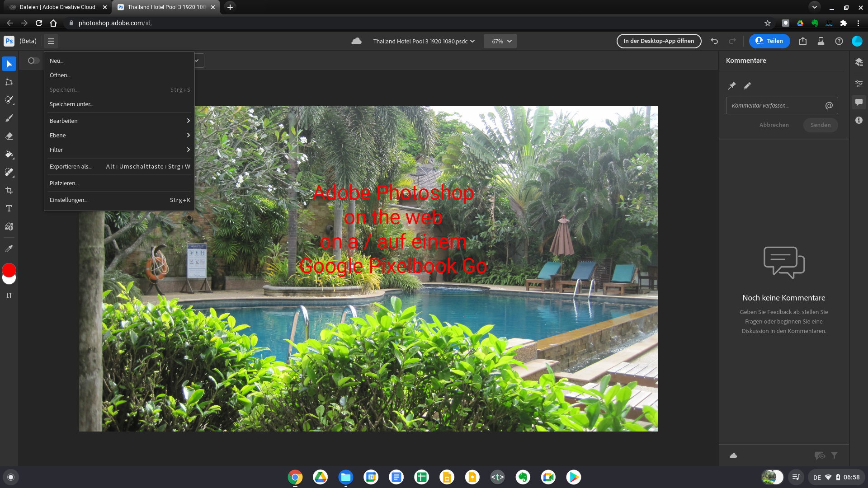The height and width of the screenshot is (488, 868).
Task: Click the Abbrechen comment button
Action: (774, 125)
